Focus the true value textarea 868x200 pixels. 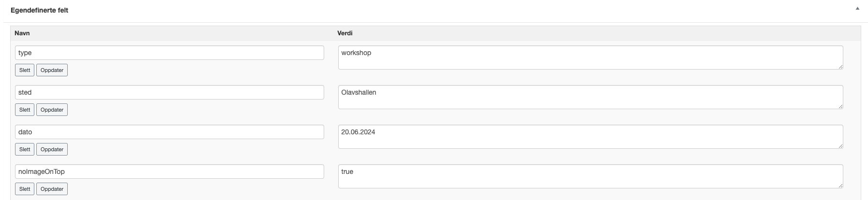click(x=590, y=176)
